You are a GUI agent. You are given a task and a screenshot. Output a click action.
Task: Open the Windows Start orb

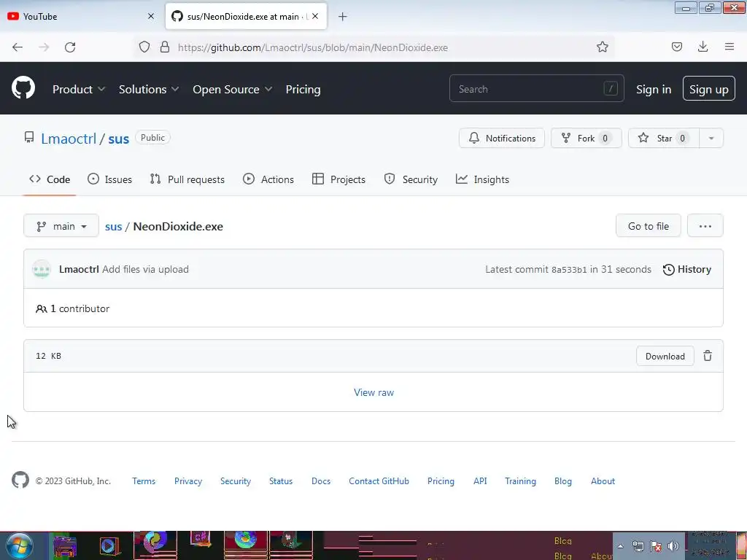(x=20, y=546)
